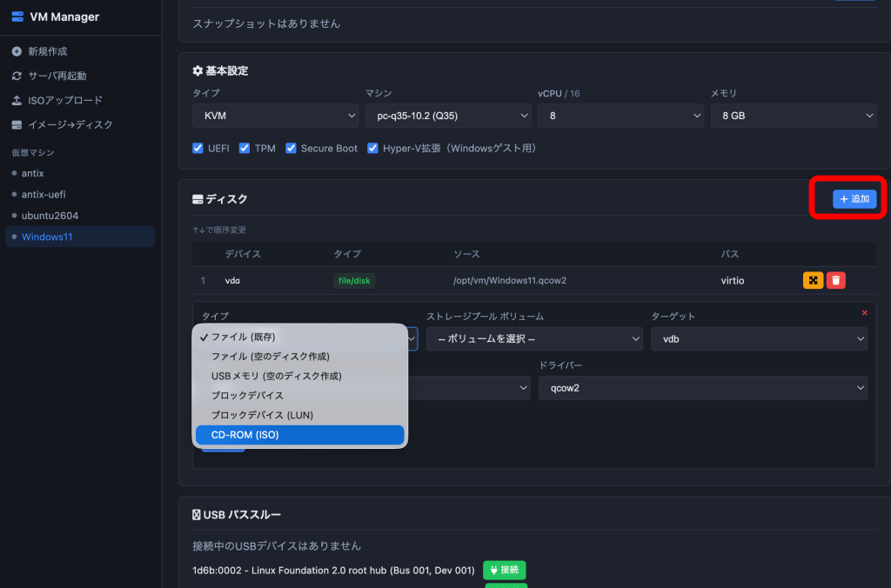Click the デバイス column header
Viewport: 891px width, 588px height.
[x=243, y=254]
